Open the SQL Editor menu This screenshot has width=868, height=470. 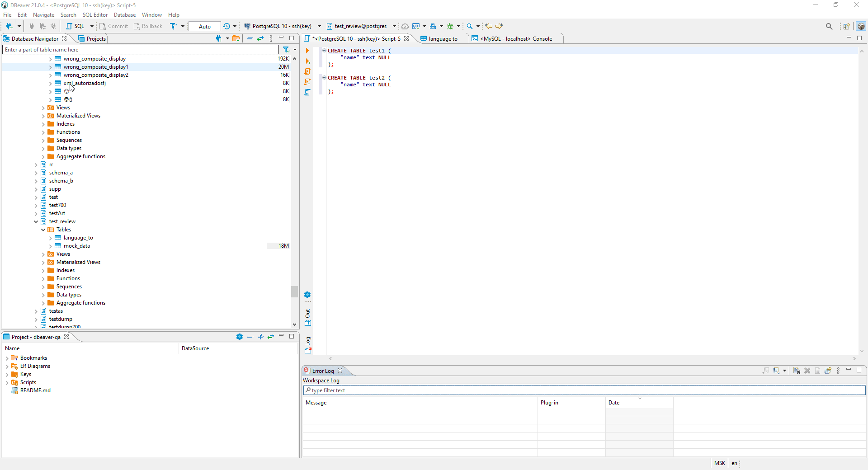pos(95,15)
